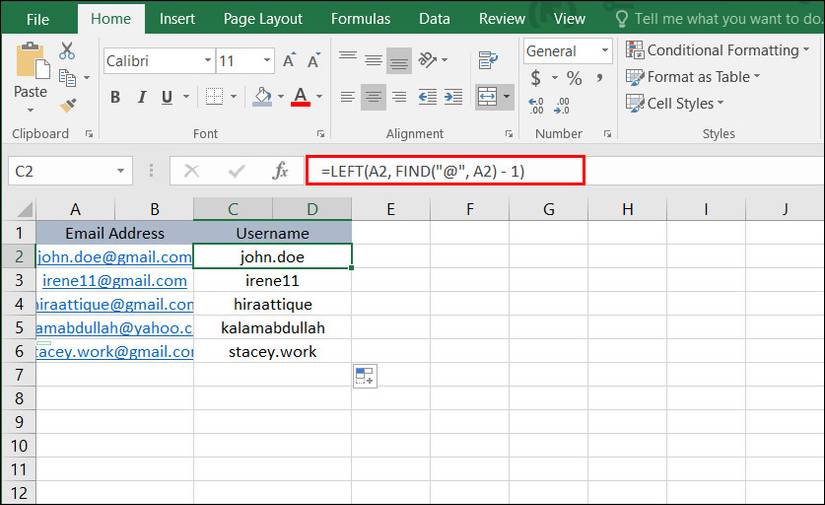Click the Wrap Text icon

pyautogui.click(x=488, y=60)
